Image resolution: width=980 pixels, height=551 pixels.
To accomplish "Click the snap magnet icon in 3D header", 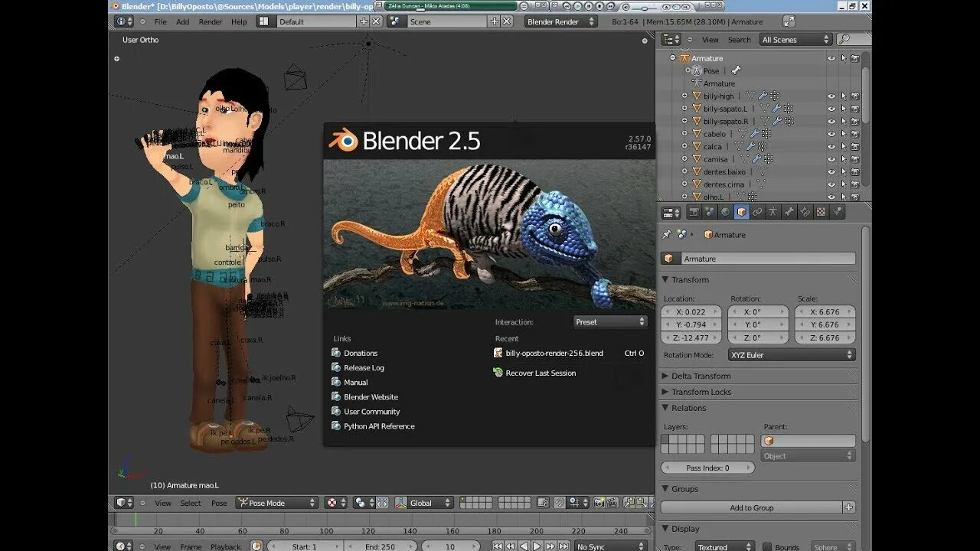I will (x=560, y=503).
